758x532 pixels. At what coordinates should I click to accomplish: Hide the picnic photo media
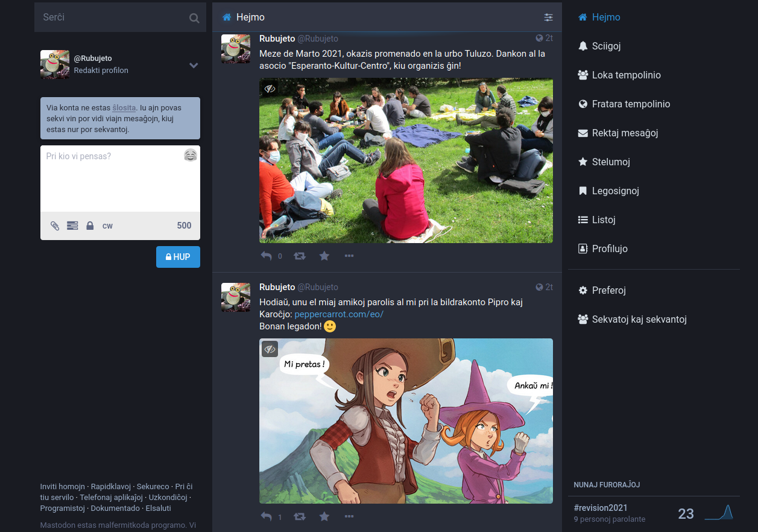(x=270, y=89)
